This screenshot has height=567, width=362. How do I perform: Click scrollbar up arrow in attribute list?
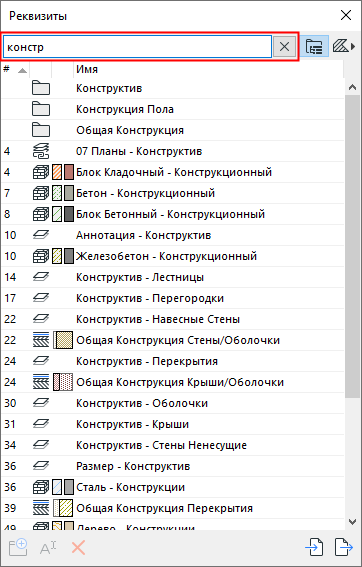coord(352,87)
